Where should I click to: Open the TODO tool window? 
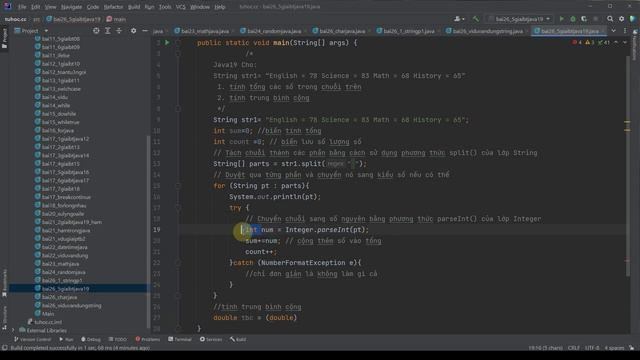click(118, 339)
